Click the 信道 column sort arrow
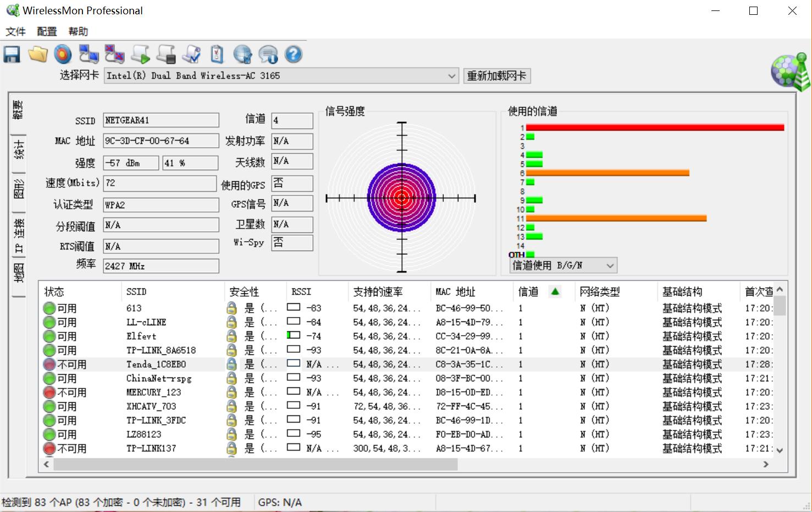 tap(554, 291)
